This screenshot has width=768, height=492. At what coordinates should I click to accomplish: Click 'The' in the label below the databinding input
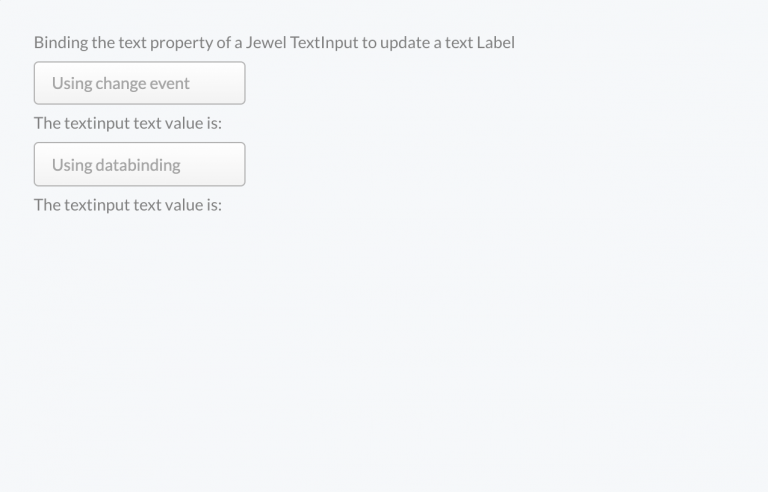47,205
